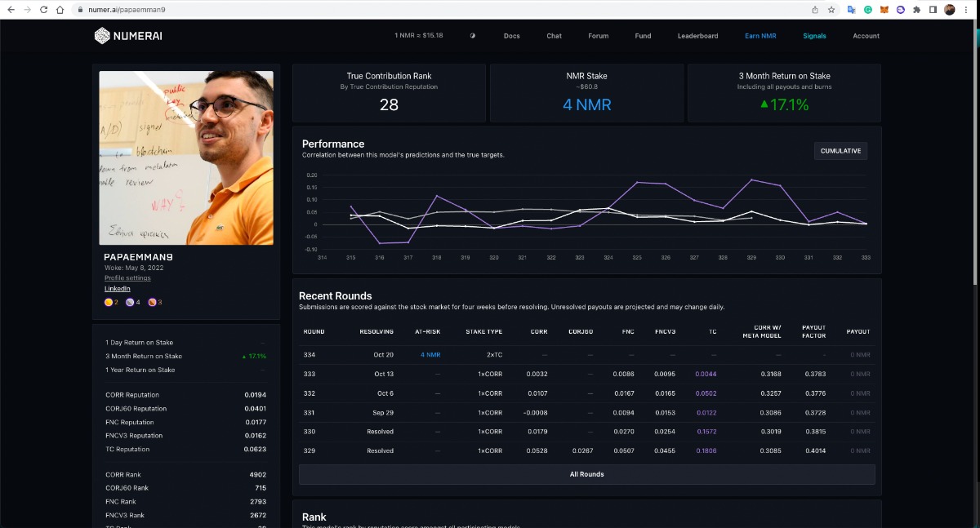Click the silver medal badge icon
Image resolution: width=980 pixels, height=528 pixels.
(130, 303)
